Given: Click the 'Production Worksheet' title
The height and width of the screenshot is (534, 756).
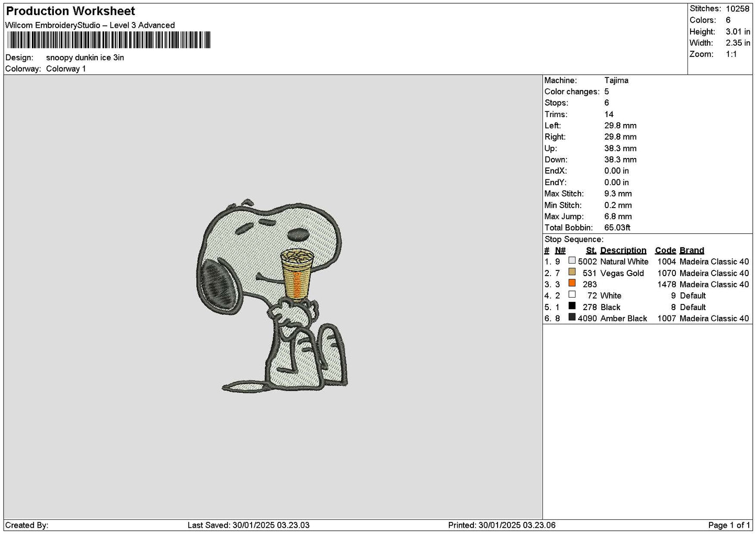Looking at the screenshot, I should [x=71, y=11].
